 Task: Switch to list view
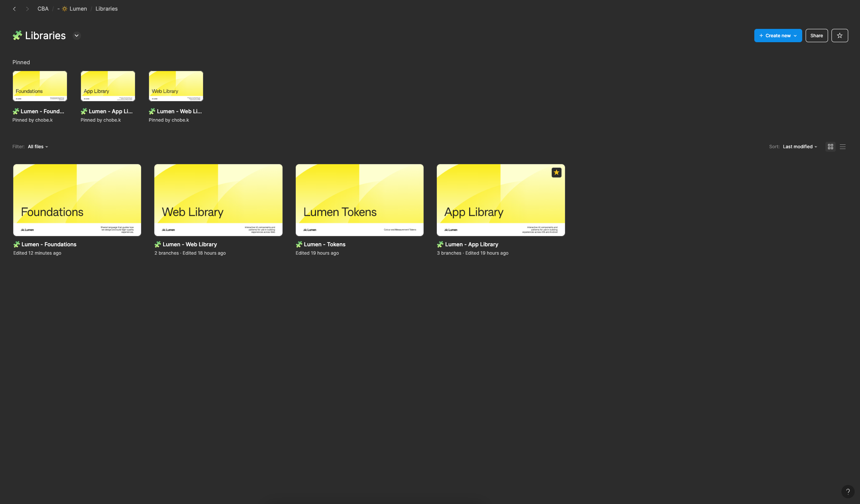(x=843, y=147)
